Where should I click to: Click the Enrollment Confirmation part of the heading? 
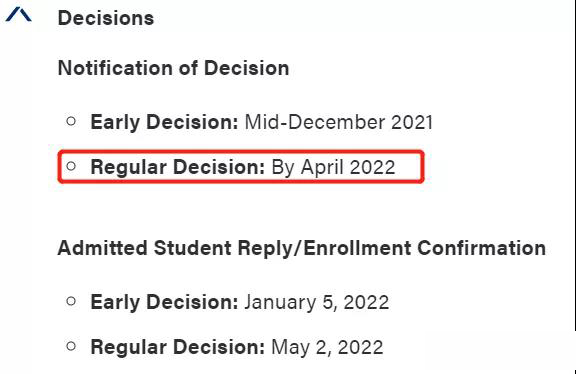pyautogui.click(x=424, y=248)
